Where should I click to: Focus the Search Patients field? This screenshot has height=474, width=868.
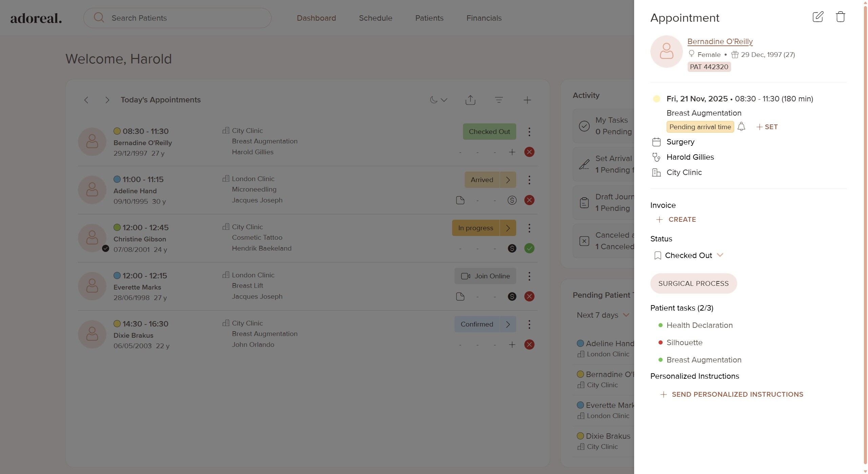177,18
